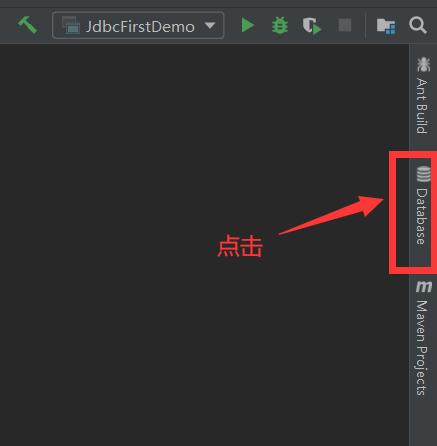
Task: Click the application icon beside JdbcFirstDemo
Action: click(71, 25)
